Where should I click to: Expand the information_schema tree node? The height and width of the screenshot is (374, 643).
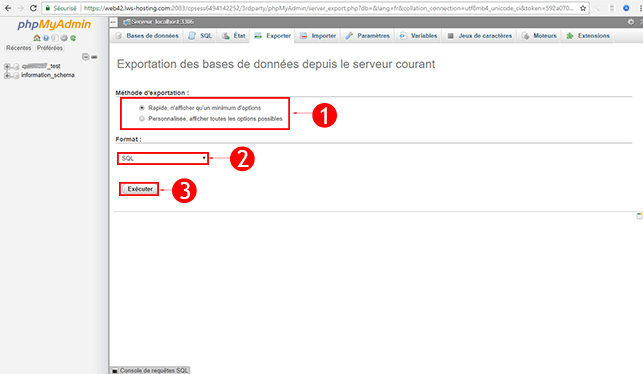point(7,75)
